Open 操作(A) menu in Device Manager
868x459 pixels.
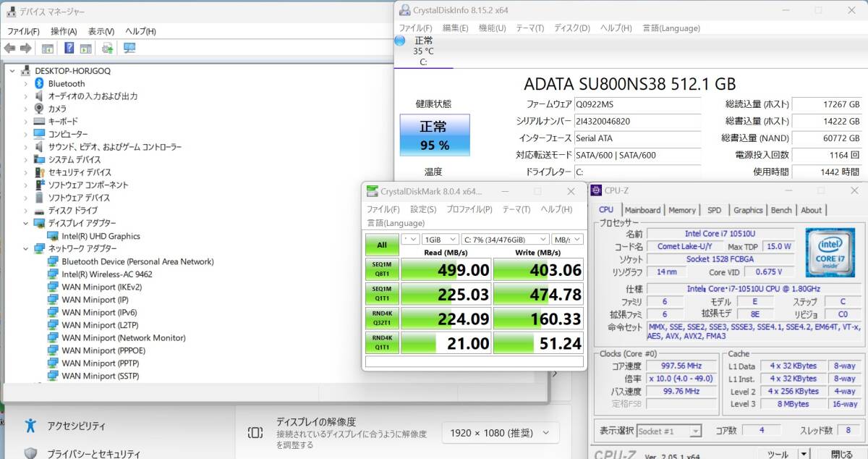pyautogui.click(x=64, y=31)
